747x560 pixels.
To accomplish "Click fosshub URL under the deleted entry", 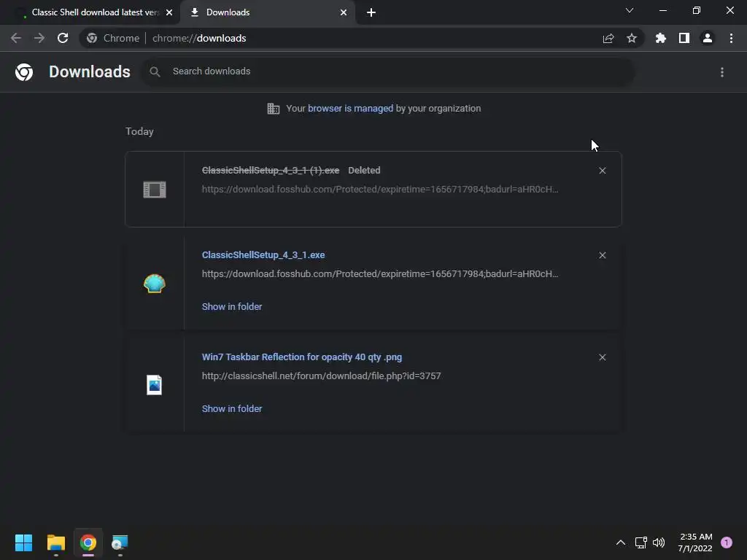I will pos(380,189).
